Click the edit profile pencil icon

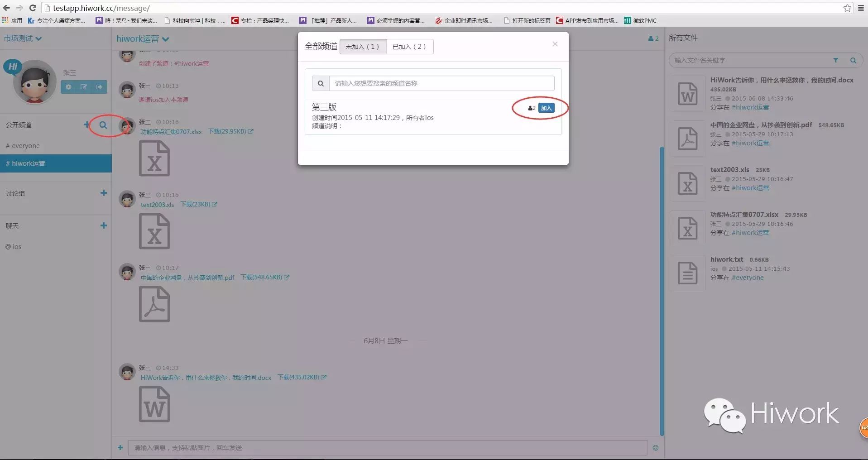(84, 87)
